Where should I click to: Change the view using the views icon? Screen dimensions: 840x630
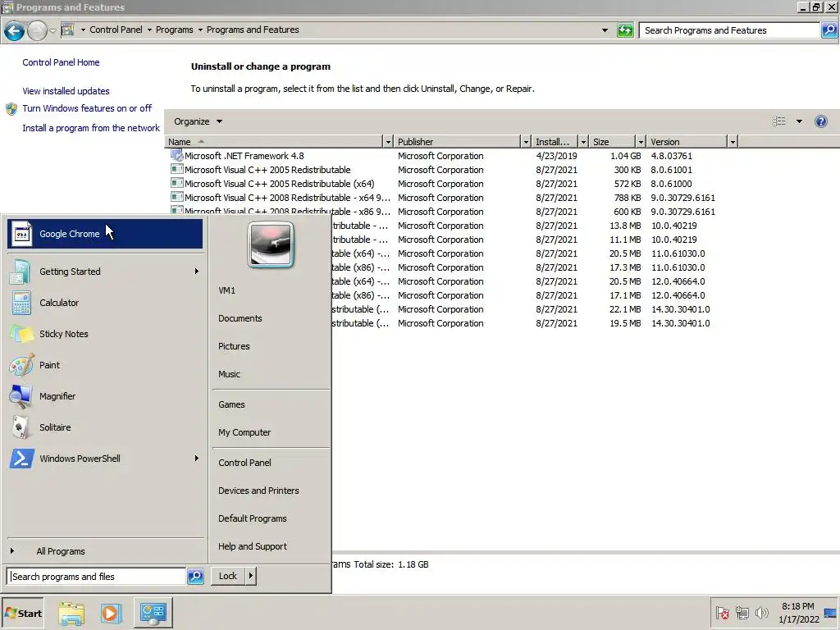point(779,121)
